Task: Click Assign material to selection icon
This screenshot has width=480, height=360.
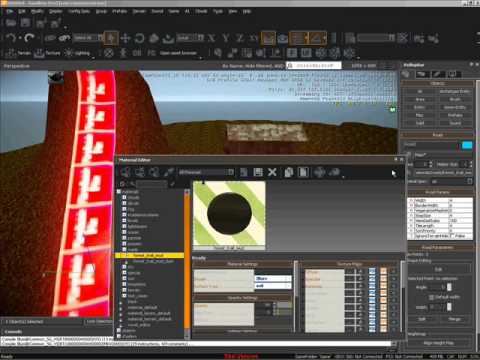Action: click(126, 172)
